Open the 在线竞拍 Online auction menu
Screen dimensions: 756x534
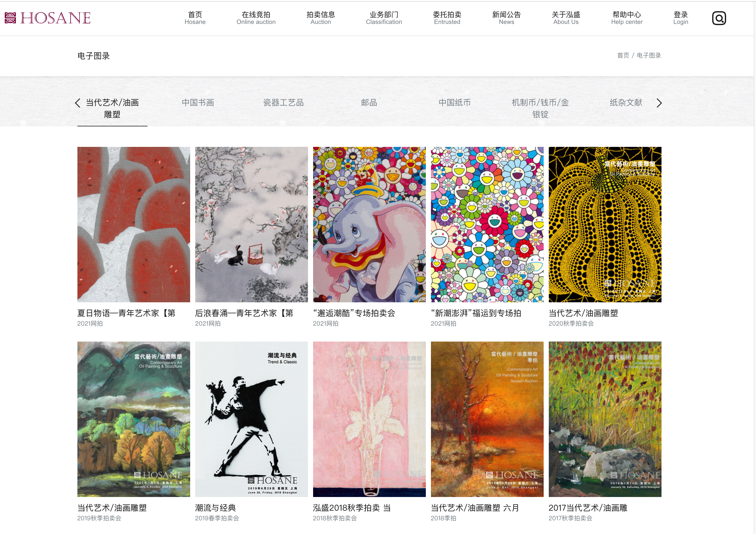click(x=256, y=18)
